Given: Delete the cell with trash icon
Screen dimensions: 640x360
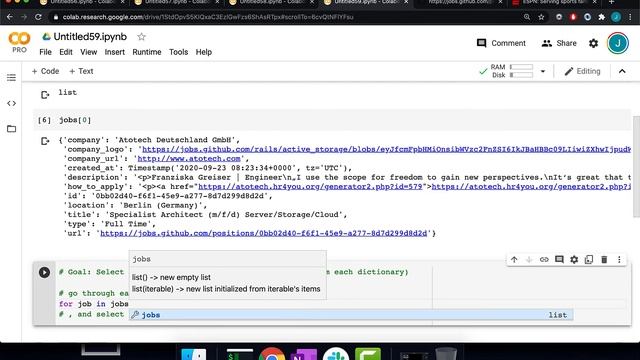Looking at the screenshot, I should pos(604,260).
